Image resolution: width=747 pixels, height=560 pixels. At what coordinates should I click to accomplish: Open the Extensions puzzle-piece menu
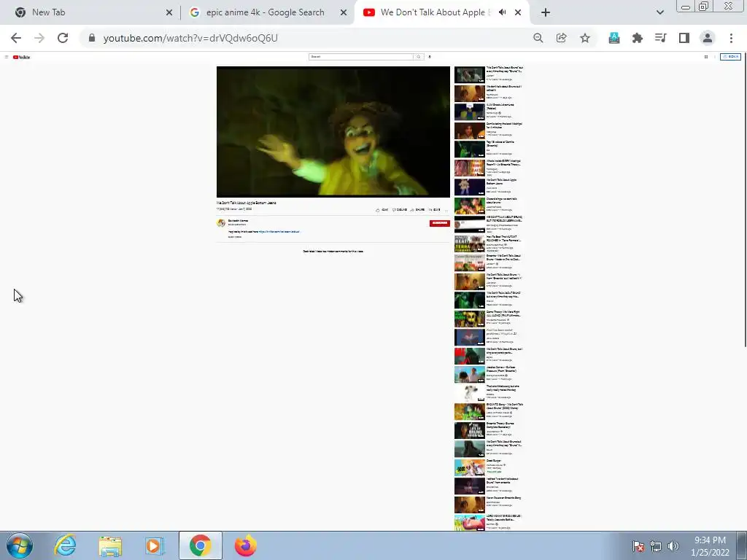pyautogui.click(x=638, y=38)
